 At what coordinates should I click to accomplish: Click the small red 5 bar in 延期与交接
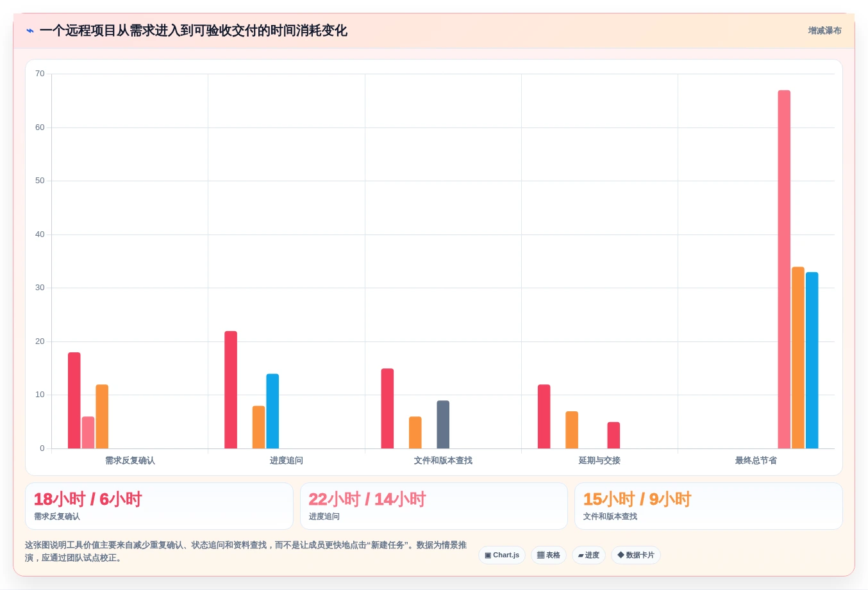613,435
